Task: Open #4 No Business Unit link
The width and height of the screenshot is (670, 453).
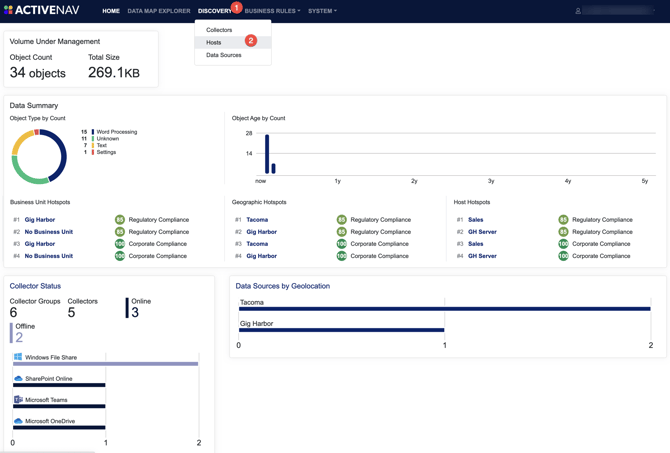Action: tap(49, 256)
